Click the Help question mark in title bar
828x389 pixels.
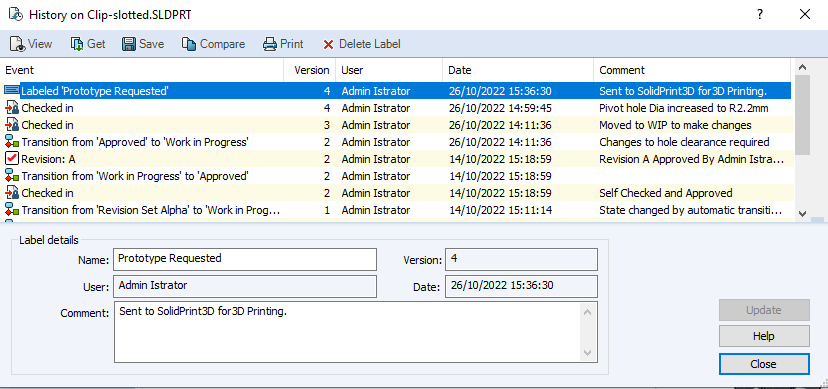tap(759, 14)
